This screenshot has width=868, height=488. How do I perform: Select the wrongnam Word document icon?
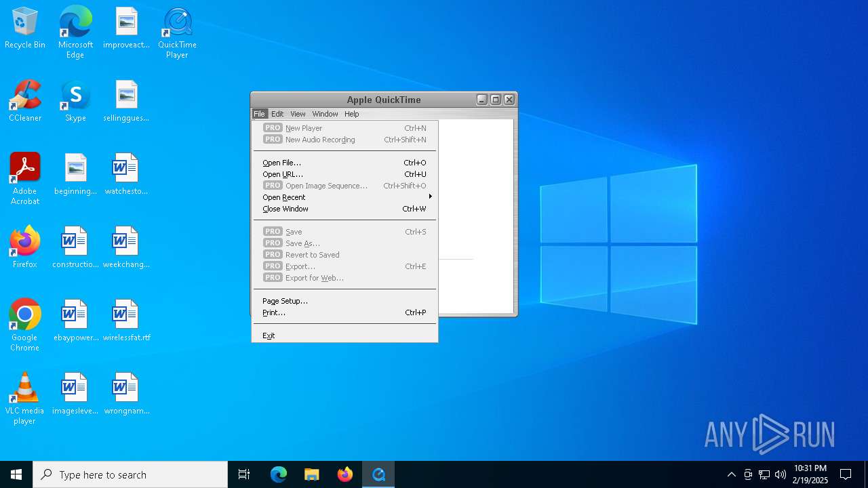(126, 394)
